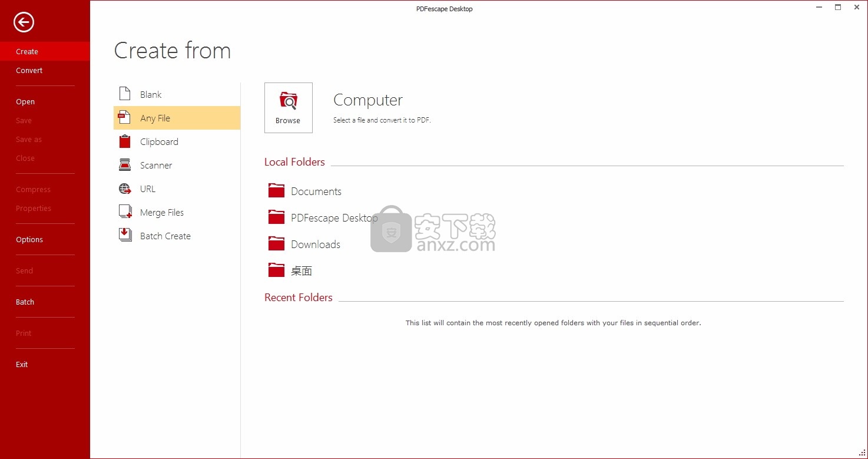Click the back arrow circle icon
Viewport: 868px width, 459px height.
pos(24,22)
